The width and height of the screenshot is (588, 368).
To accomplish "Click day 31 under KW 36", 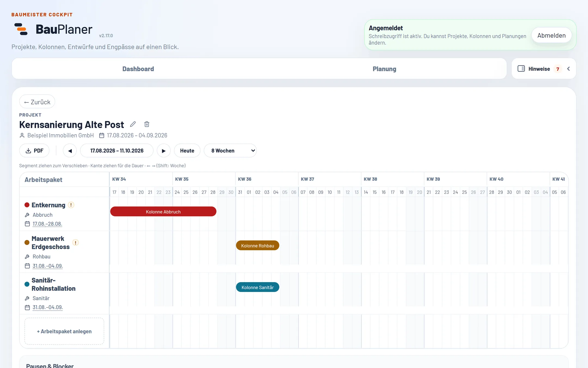I will [240, 192].
